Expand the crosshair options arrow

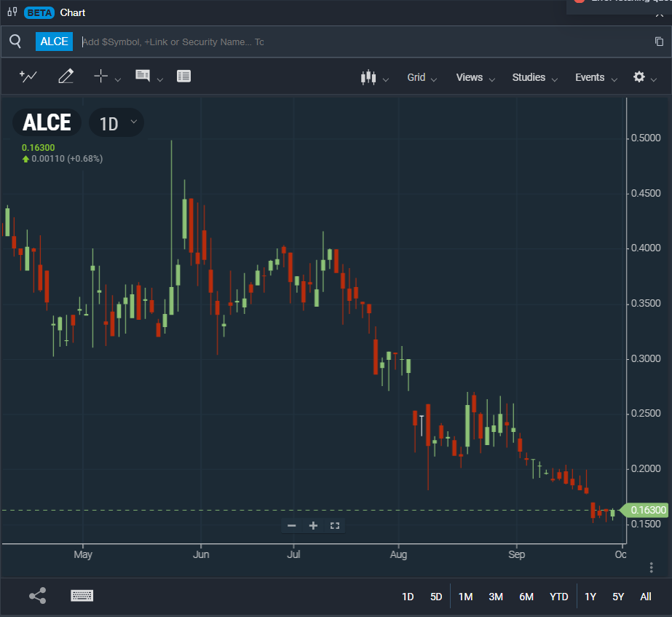pos(118,79)
